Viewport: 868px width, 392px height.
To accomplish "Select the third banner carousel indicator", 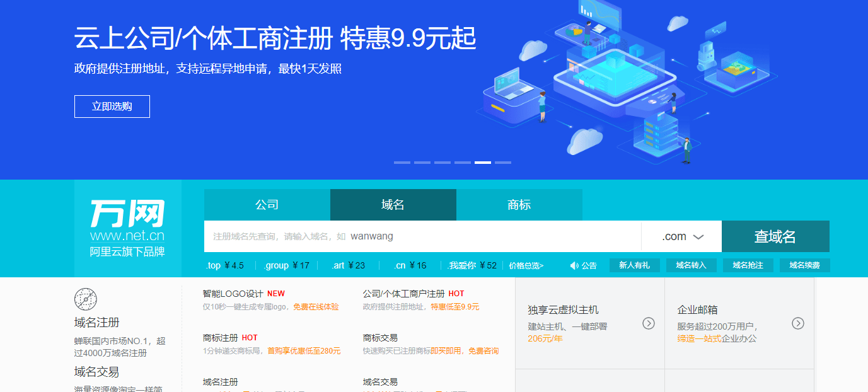I will 443,163.
